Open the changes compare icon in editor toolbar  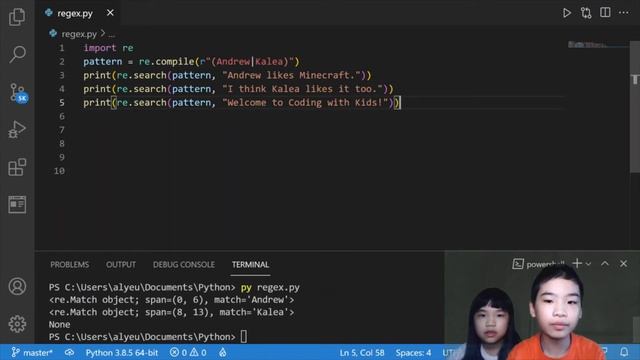(586, 13)
